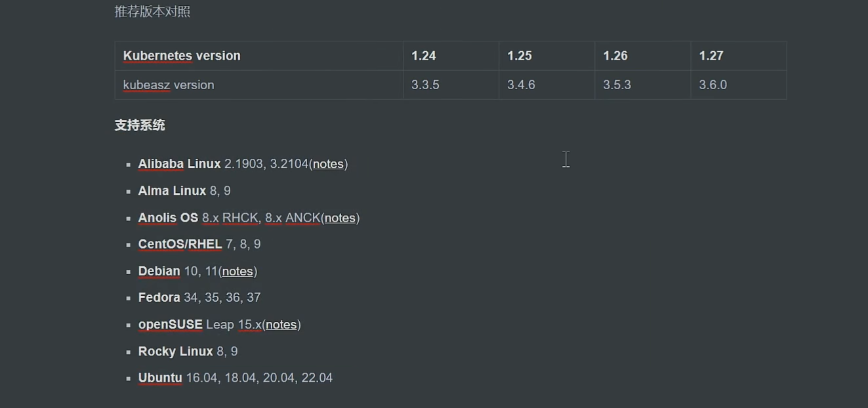Click the Alma Linux list entry

click(x=184, y=191)
